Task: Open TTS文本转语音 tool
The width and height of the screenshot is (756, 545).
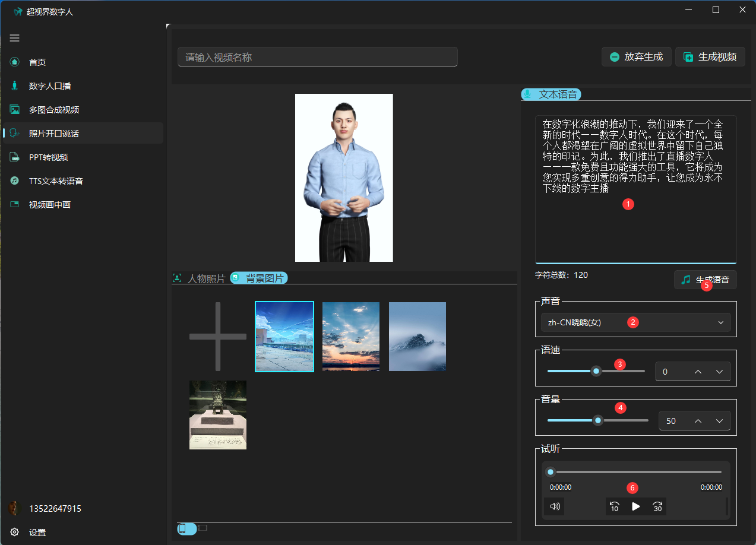Action: coord(56,181)
